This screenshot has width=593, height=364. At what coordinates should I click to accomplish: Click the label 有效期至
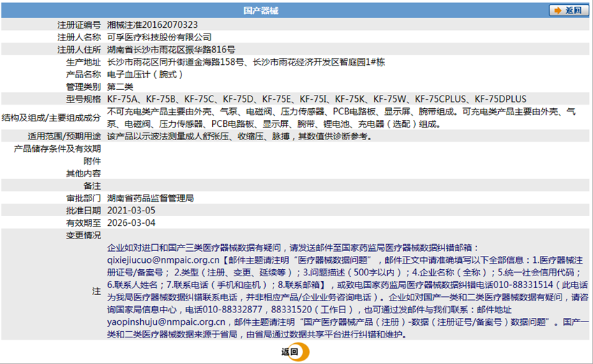(x=84, y=222)
